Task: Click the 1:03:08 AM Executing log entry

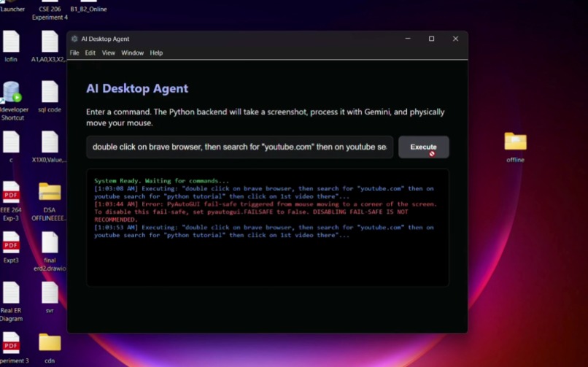Action: pyautogui.click(x=263, y=193)
